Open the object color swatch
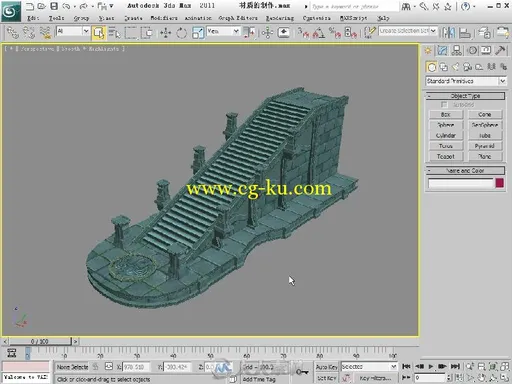The width and height of the screenshot is (512, 384). click(500, 183)
